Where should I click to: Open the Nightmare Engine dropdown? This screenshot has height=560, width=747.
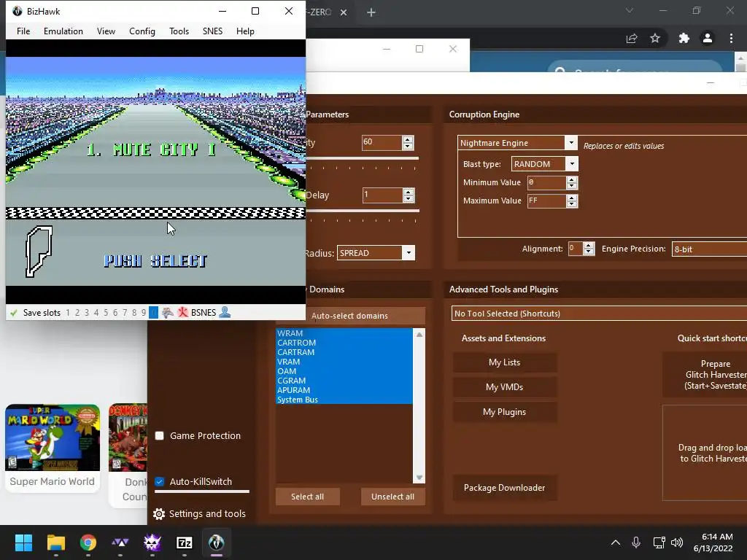(570, 143)
